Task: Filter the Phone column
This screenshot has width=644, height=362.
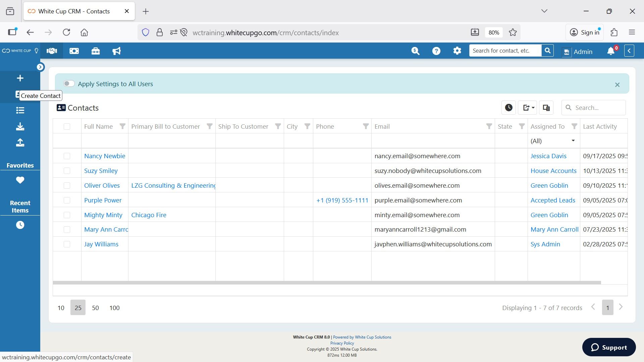Action: point(366,126)
